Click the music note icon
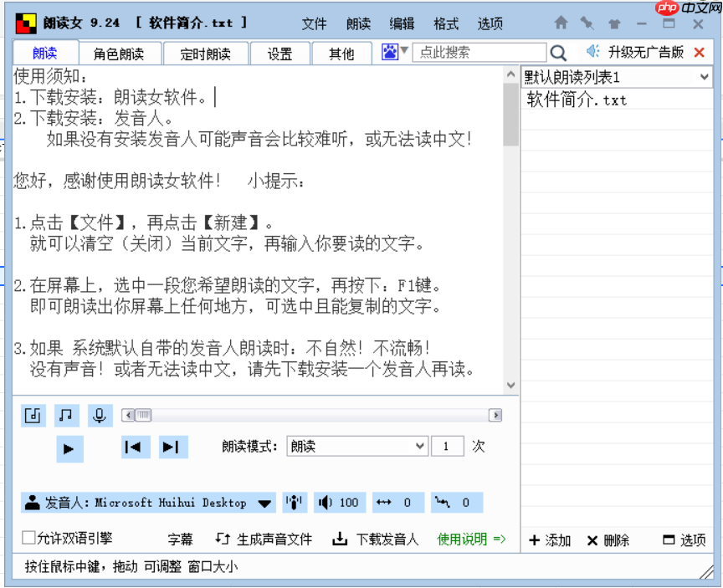The height and width of the screenshot is (588, 723). pos(66,415)
